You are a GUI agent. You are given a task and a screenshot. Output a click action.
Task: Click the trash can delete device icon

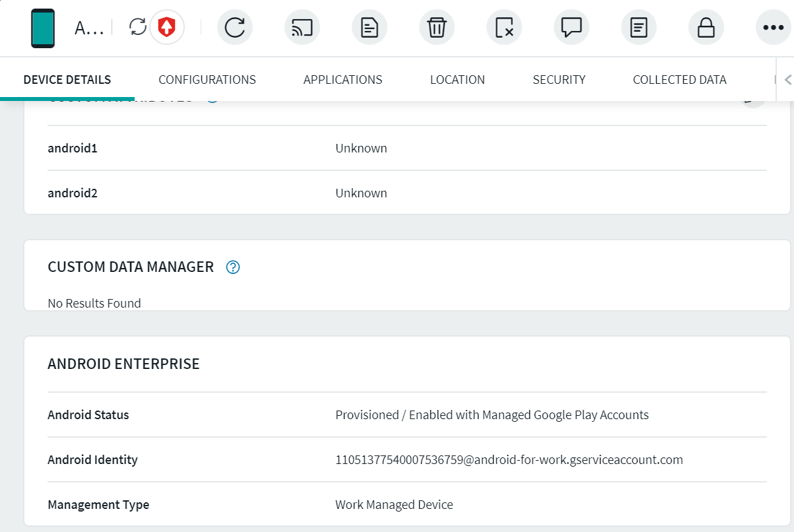click(x=437, y=28)
